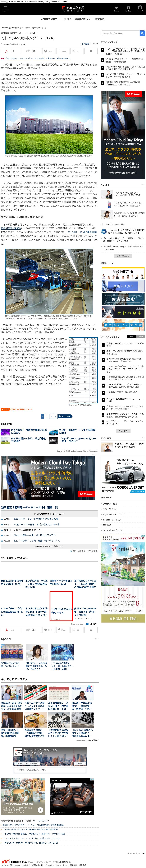Click the もっと読む button under ranking

[x=123, y=431]
